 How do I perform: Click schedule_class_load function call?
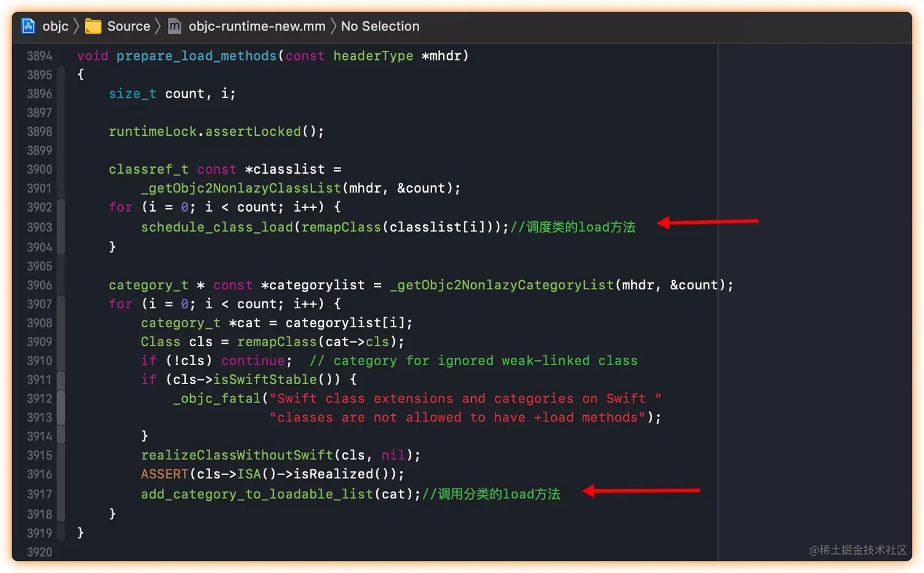(x=217, y=227)
